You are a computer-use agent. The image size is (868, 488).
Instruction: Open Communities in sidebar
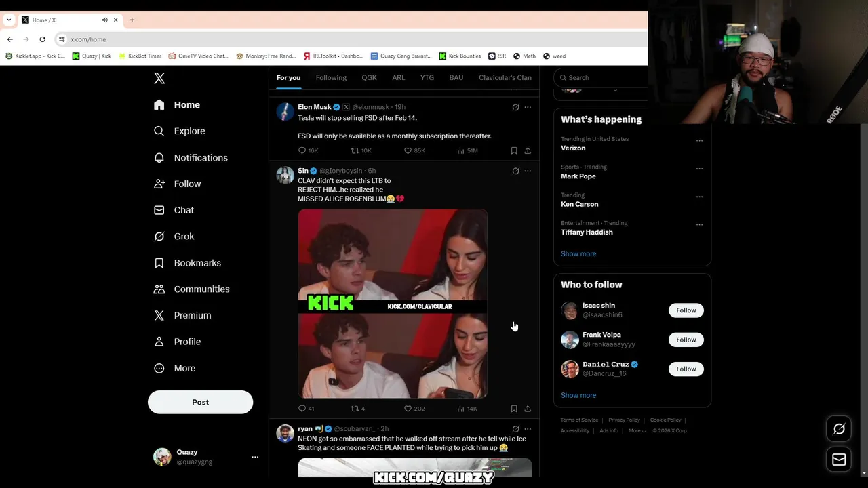coord(191,289)
